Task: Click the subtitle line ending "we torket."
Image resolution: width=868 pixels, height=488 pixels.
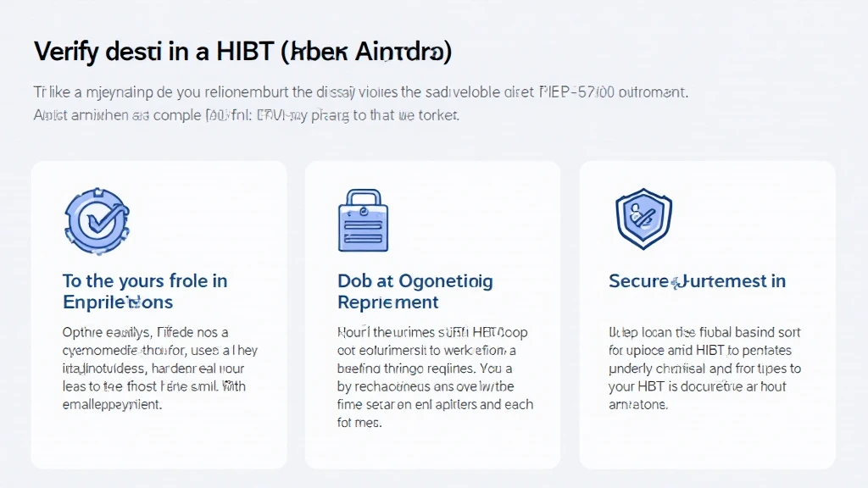Action: tap(247, 115)
